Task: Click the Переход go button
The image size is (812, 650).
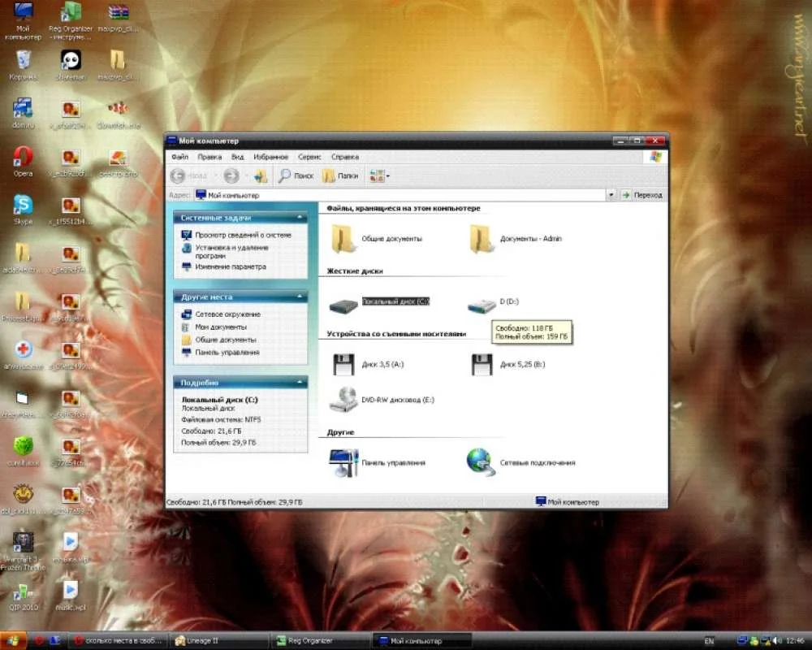Action: coord(642,195)
